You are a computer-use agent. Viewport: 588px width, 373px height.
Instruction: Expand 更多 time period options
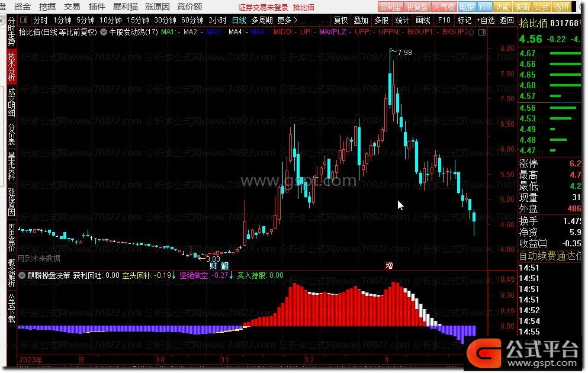288,20
